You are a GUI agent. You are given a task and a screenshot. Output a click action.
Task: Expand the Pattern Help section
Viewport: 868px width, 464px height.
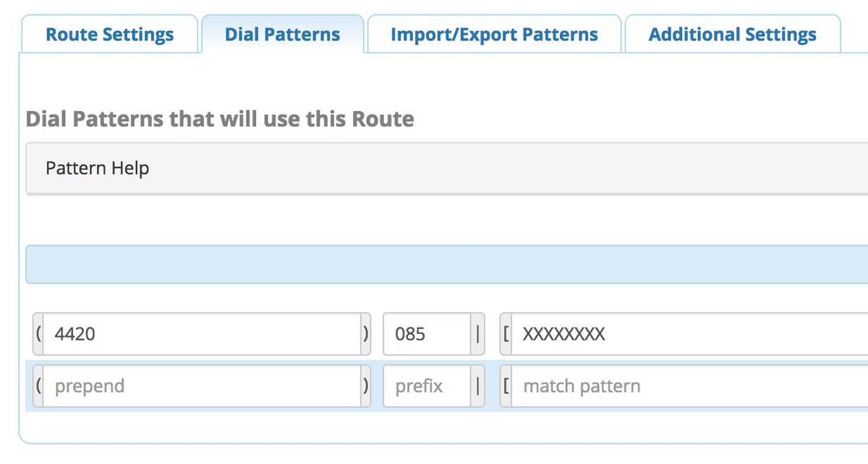(x=97, y=168)
